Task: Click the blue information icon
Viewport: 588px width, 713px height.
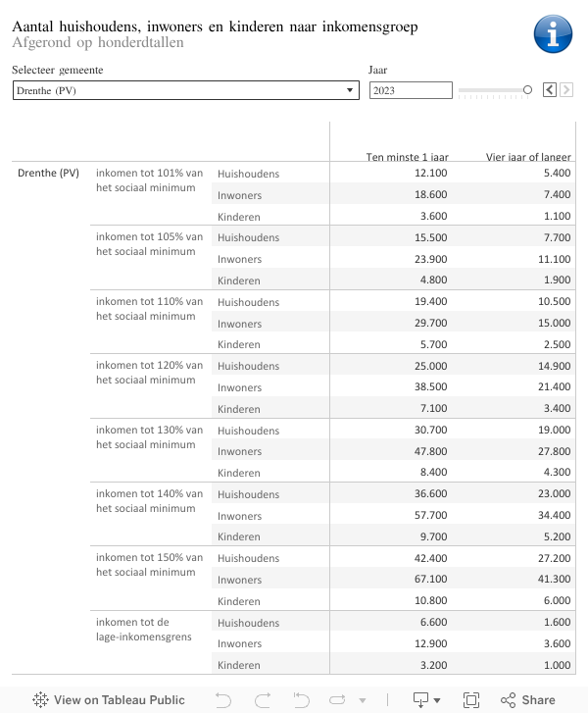Action: coord(553,34)
